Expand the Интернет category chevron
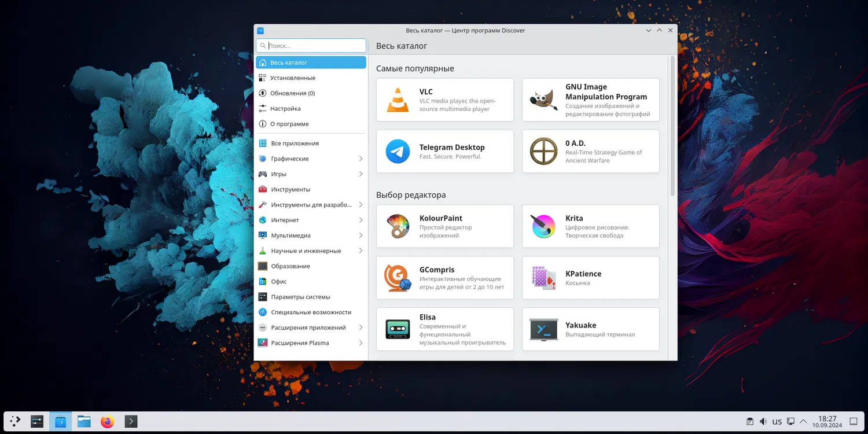Image resolution: width=868 pixels, height=434 pixels. point(361,220)
